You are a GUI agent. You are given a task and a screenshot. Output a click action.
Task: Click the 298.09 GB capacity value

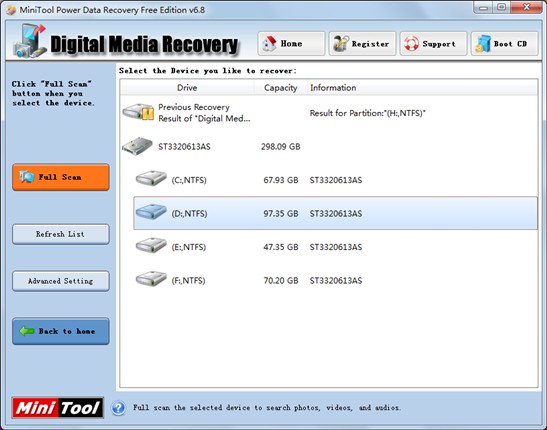[280, 146]
